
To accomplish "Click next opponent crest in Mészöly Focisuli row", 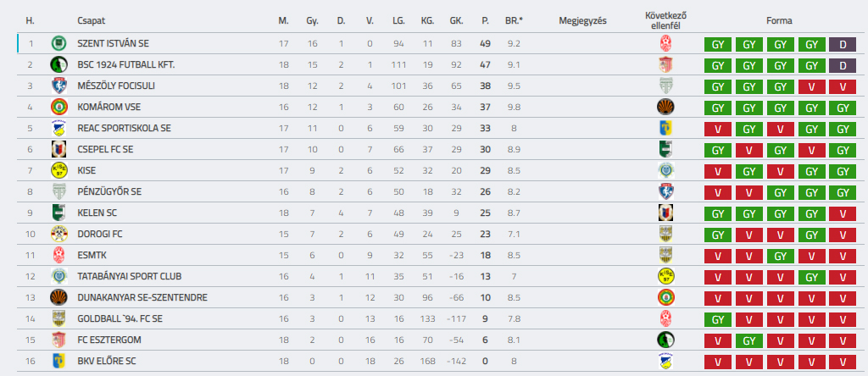I will pyautogui.click(x=665, y=86).
